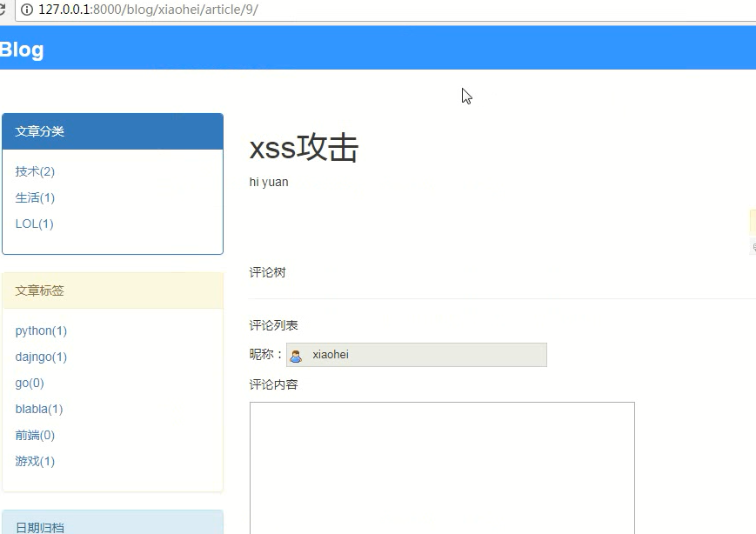Click the 评论列表 heading
Viewport: 756px width, 534px height.
(x=273, y=325)
